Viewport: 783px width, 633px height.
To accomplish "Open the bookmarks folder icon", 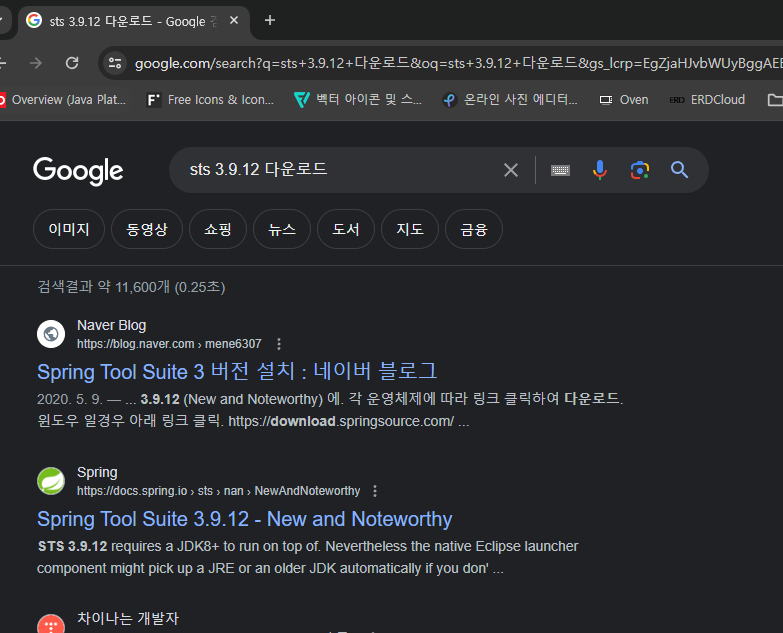I will [x=775, y=100].
